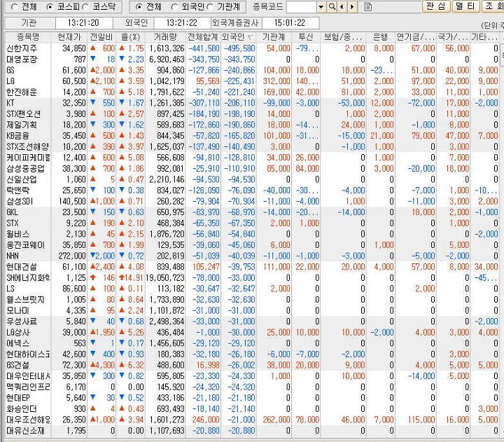504x442 pixels.
Task: Select the LS stock name
Action: point(10,289)
